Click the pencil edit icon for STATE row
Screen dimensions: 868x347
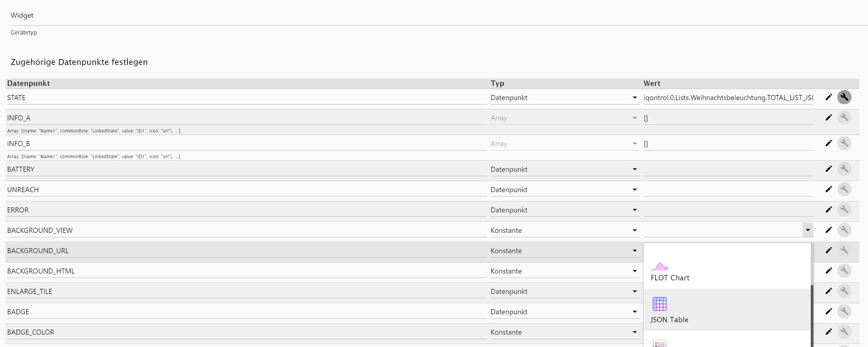tap(828, 97)
